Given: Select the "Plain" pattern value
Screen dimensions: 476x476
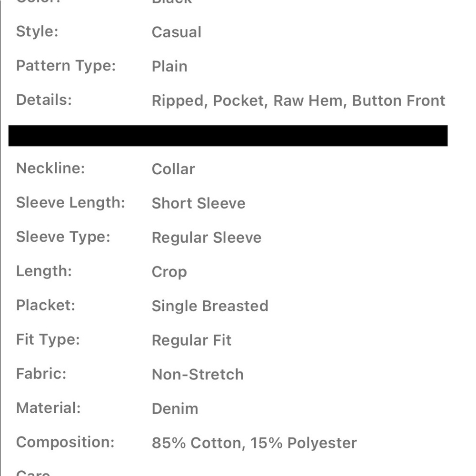Looking at the screenshot, I should [x=169, y=67].
